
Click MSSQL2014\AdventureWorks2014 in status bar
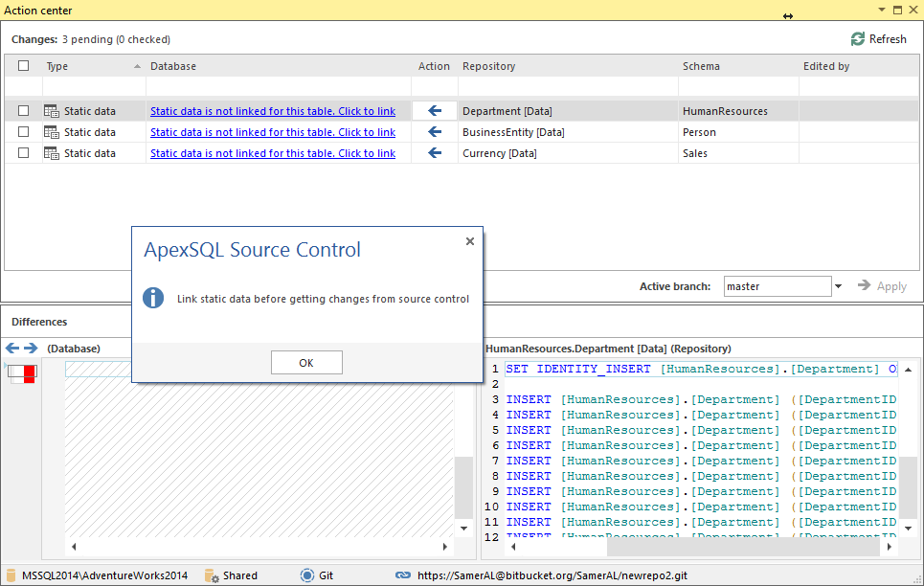(x=105, y=575)
